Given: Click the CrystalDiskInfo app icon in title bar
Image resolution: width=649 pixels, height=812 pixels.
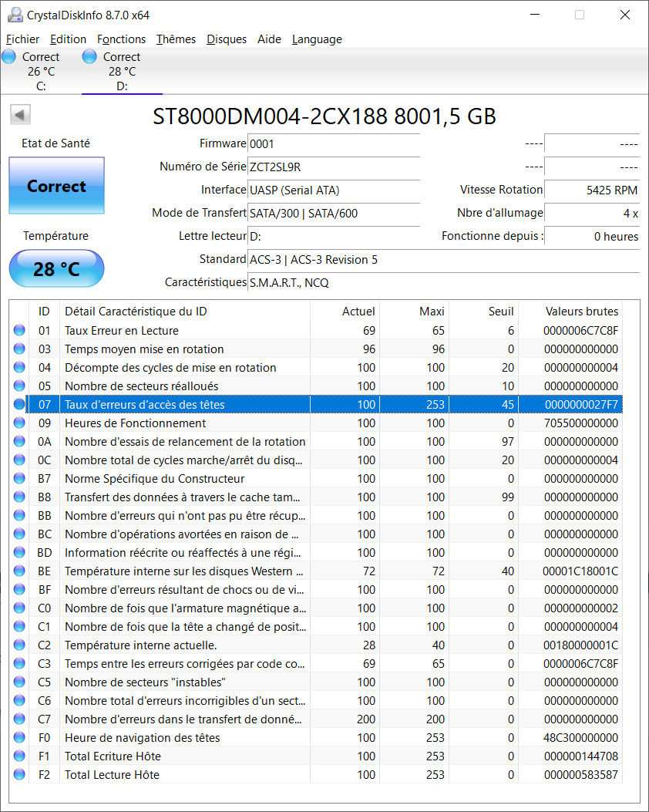Looking at the screenshot, I should point(15,15).
